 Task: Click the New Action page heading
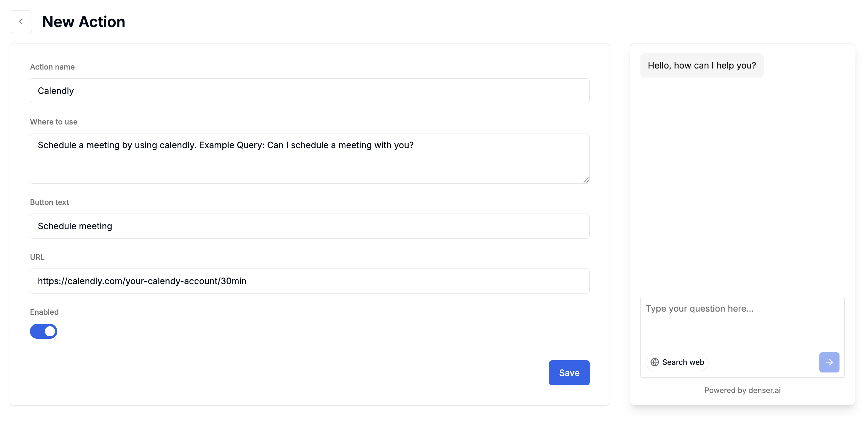click(84, 22)
